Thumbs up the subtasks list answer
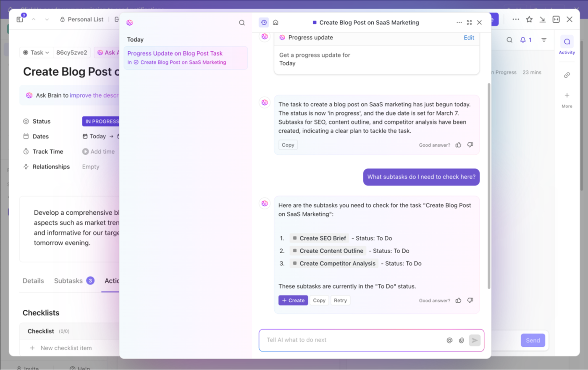The image size is (588, 370). (x=458, y=300)
